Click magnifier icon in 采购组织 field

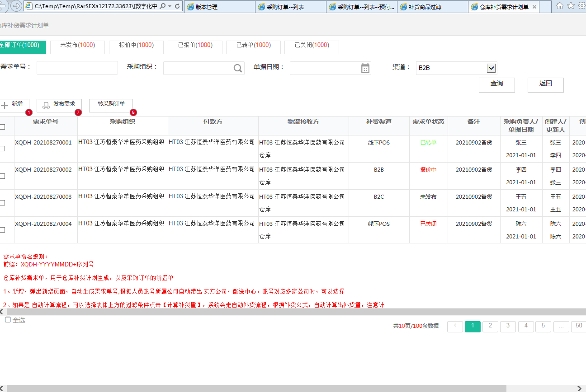coord(238,68)
